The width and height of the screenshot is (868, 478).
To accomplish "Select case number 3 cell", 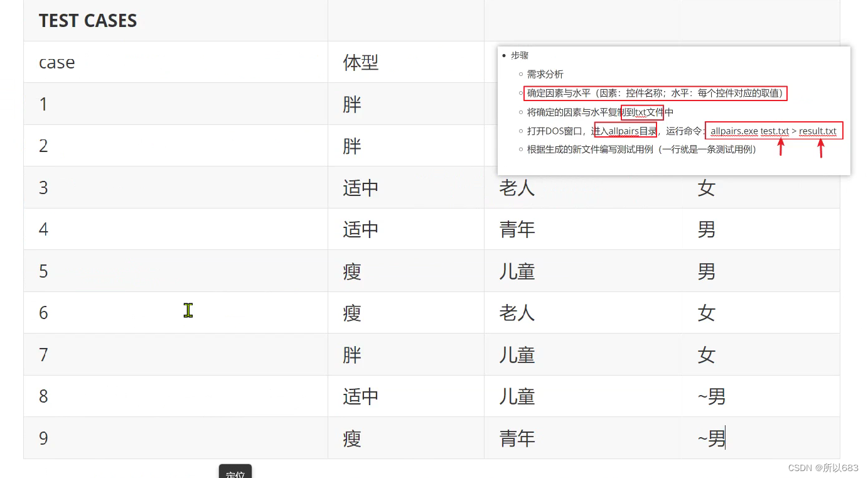I will 176,187.
